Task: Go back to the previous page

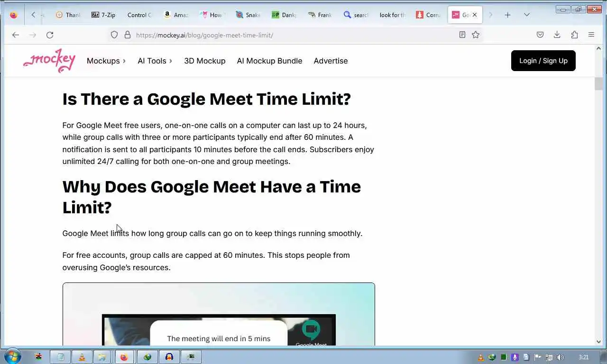Action: (16, 35)
